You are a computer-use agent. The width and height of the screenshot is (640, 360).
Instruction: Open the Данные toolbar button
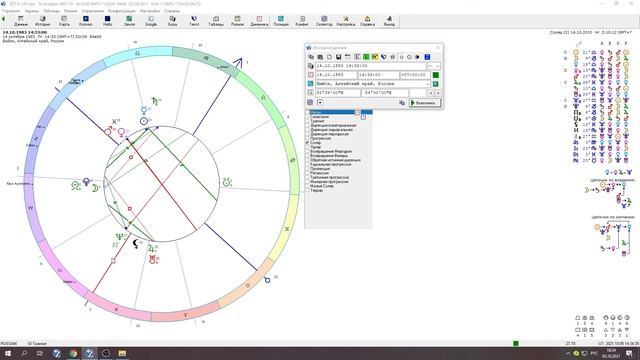click(21, 21)
